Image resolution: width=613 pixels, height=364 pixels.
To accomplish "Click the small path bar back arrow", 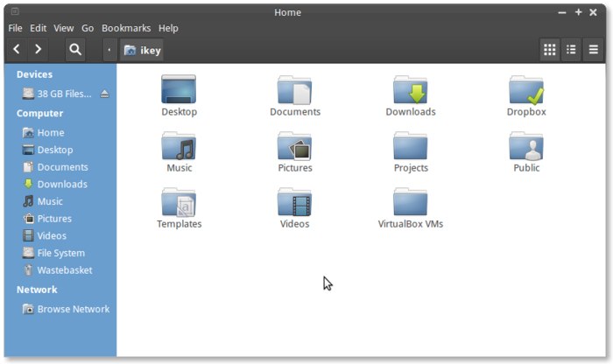I will click(109, 50).
